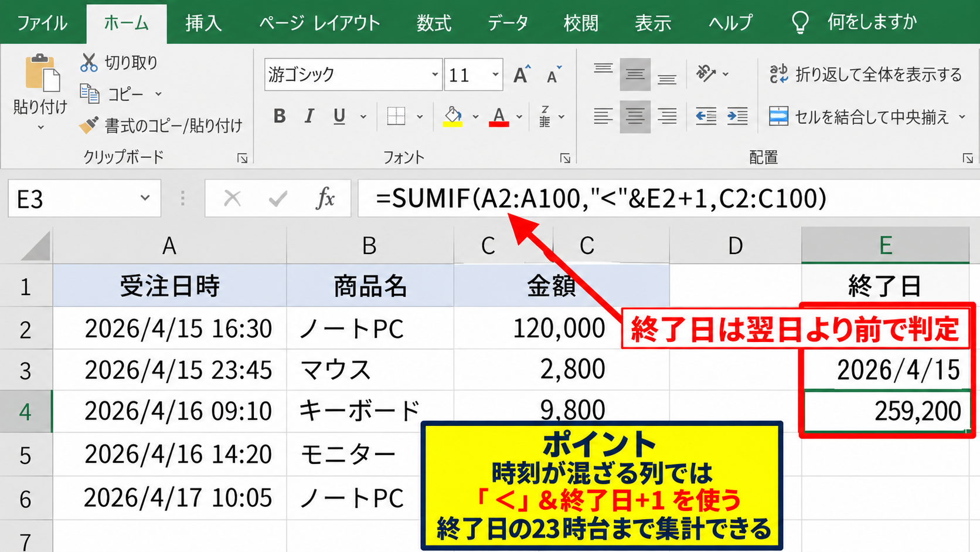Click the Select All corner triangle
Image resolution: width=980 pixels, height=552 pixels.
pos(35,246)
